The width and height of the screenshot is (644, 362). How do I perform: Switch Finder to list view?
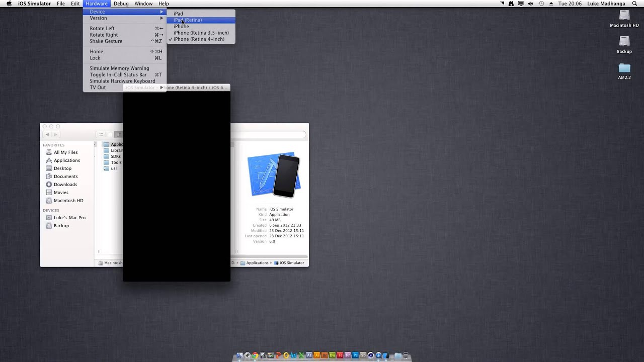click(110, 134)
